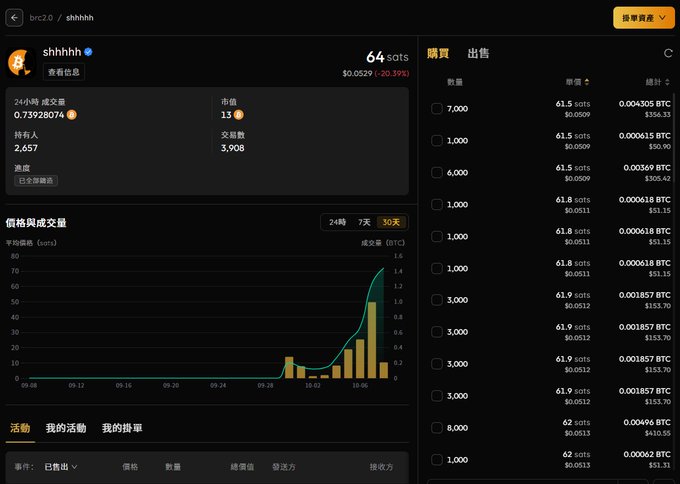The width and height of the screenshot is (680, 484).
Task: Click Bitcoin icon beside 24h volume
Action: coord(72,115)
